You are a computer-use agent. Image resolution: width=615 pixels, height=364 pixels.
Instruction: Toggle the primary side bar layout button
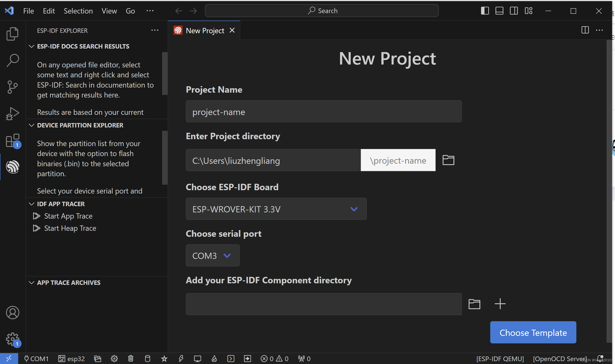485,11
